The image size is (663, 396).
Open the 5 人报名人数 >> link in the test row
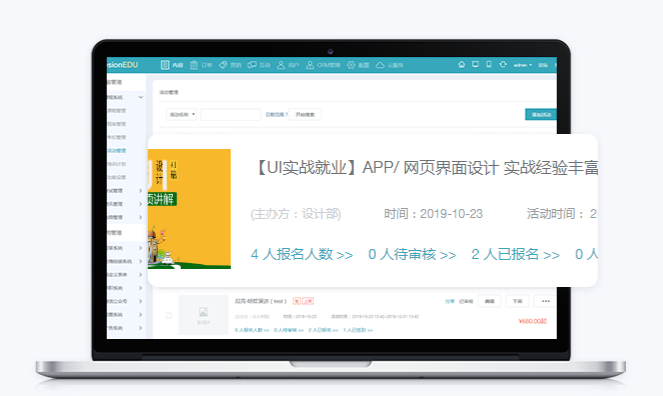pyautogui.click(x=252, y=330)
